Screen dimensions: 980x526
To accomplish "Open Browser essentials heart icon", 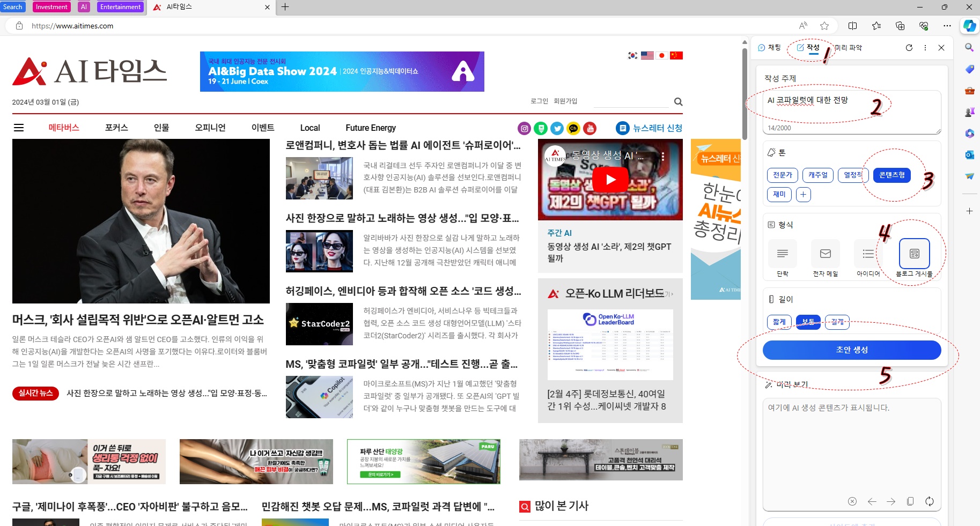I will [x=924, y=26].
